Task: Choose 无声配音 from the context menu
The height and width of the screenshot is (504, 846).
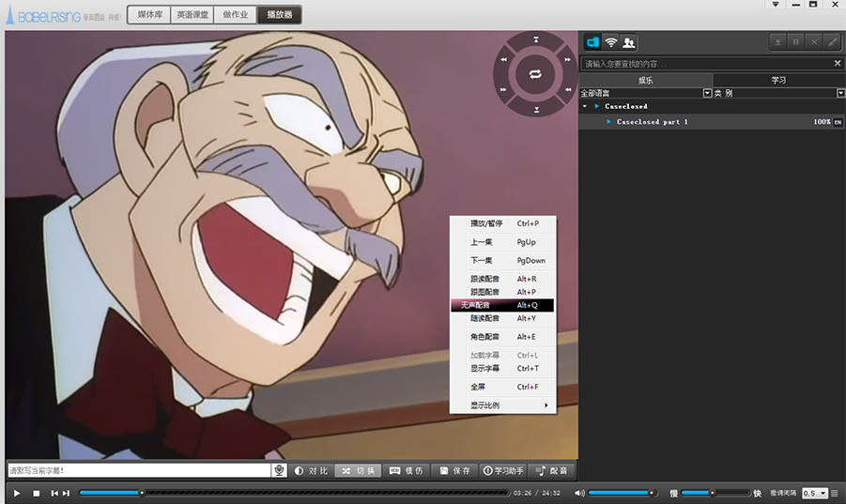Action: pos(502,305)
